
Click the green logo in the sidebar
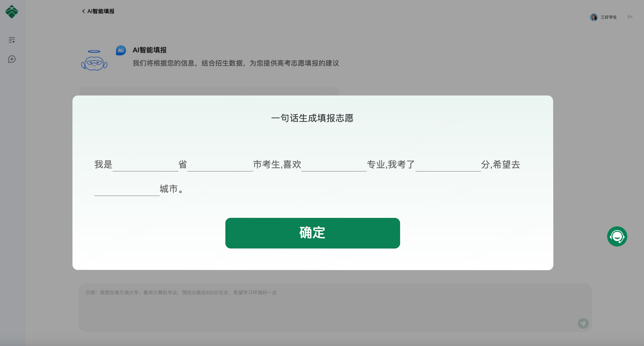[12, 12]
